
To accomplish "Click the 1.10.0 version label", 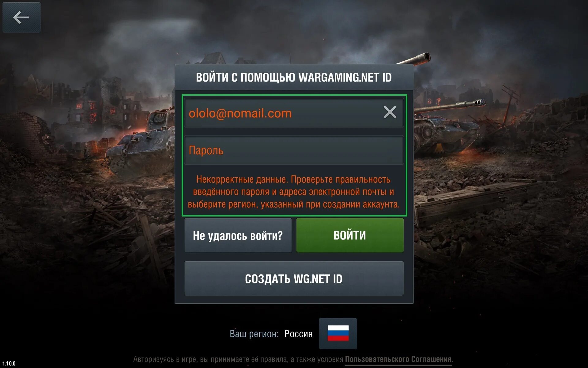I will [9, 363].
